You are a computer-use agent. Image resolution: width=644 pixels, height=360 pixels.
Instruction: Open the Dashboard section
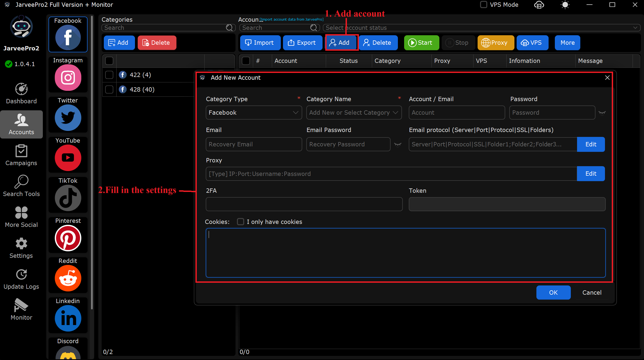(21, 94)
